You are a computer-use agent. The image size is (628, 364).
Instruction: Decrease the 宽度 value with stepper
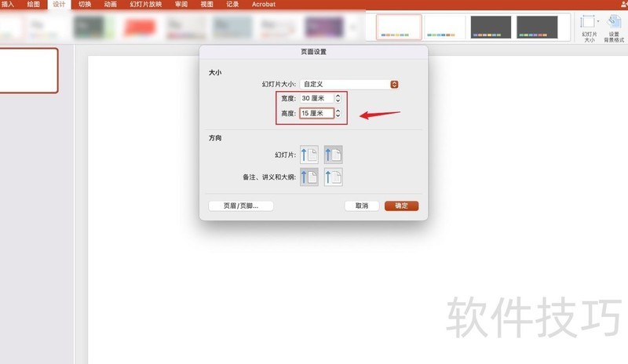[338, 100]
